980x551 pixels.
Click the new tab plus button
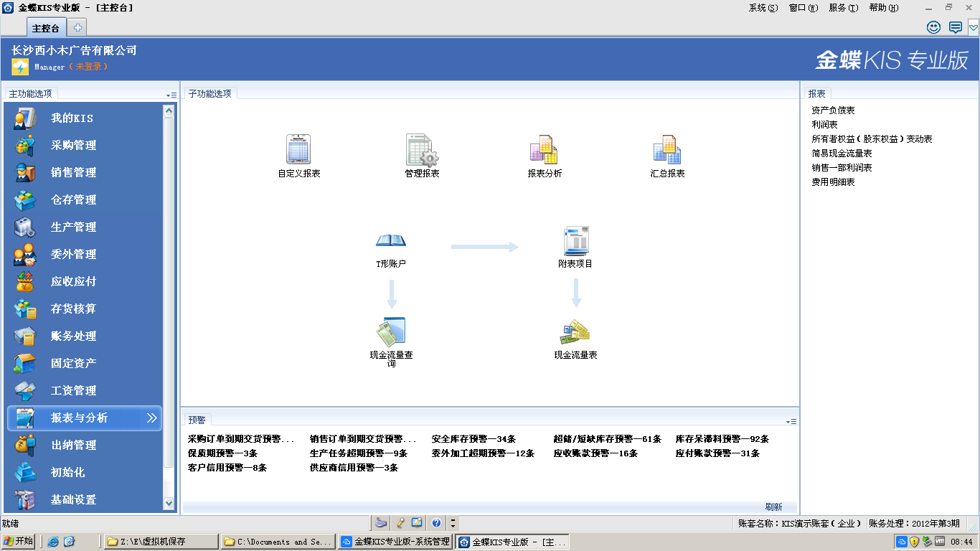click(77, 28)
